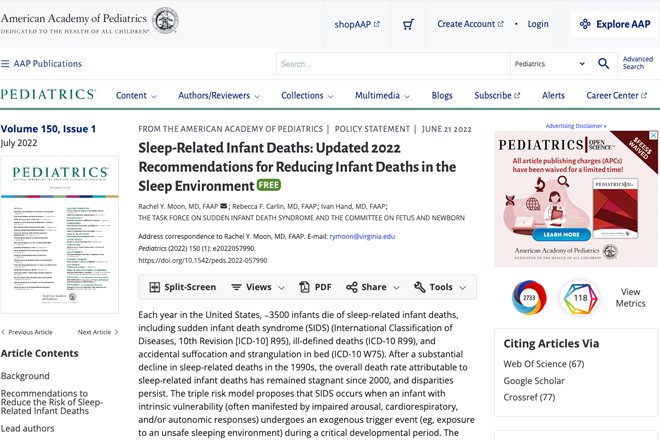660x440 pixels.
Task: Go to Next Article
Action: (x=98, y=332)
